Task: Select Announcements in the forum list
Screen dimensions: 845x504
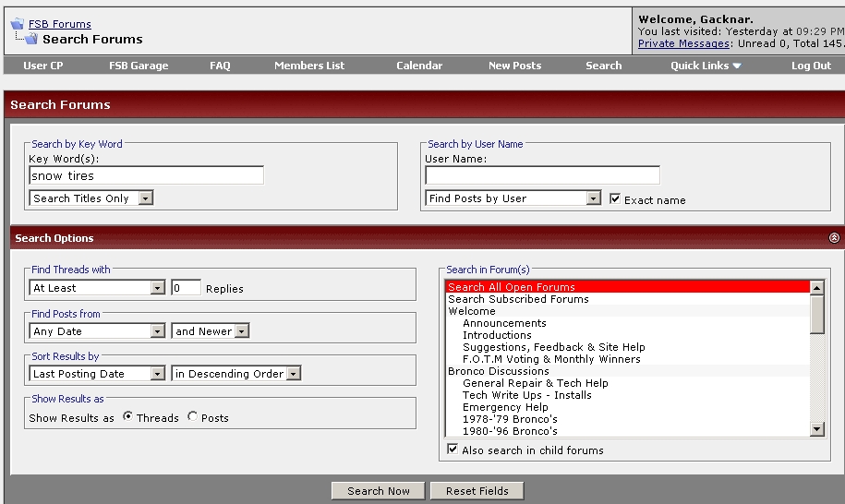Action: (x=628, y=323)
